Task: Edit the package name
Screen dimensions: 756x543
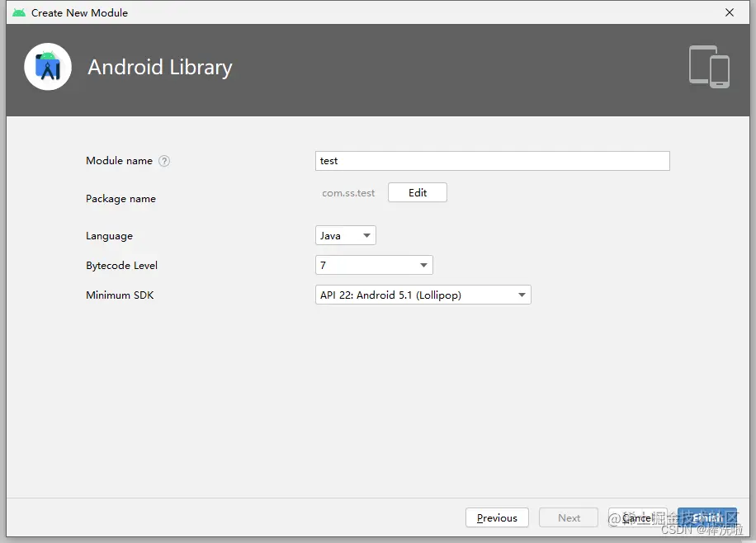Action: (417, 192)
